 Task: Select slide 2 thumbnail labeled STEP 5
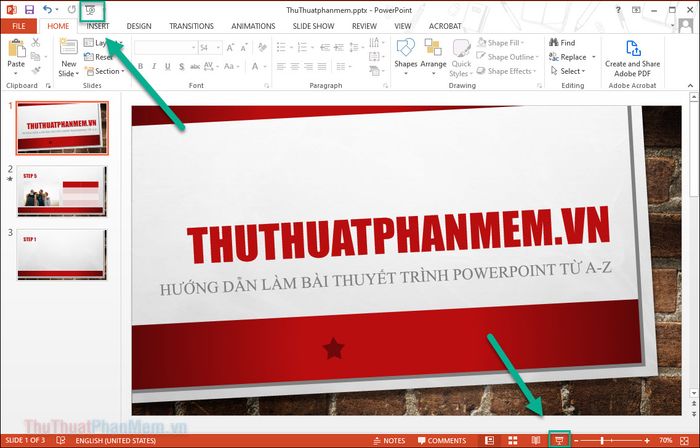pos(62,191)
